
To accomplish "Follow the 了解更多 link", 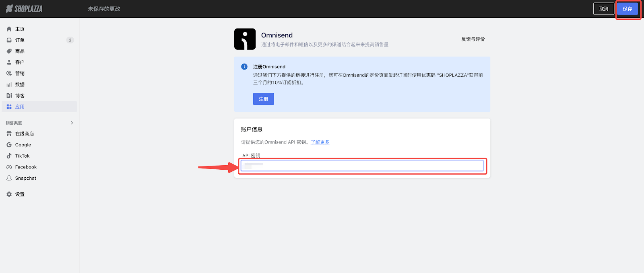I will (x=320, y=142).
